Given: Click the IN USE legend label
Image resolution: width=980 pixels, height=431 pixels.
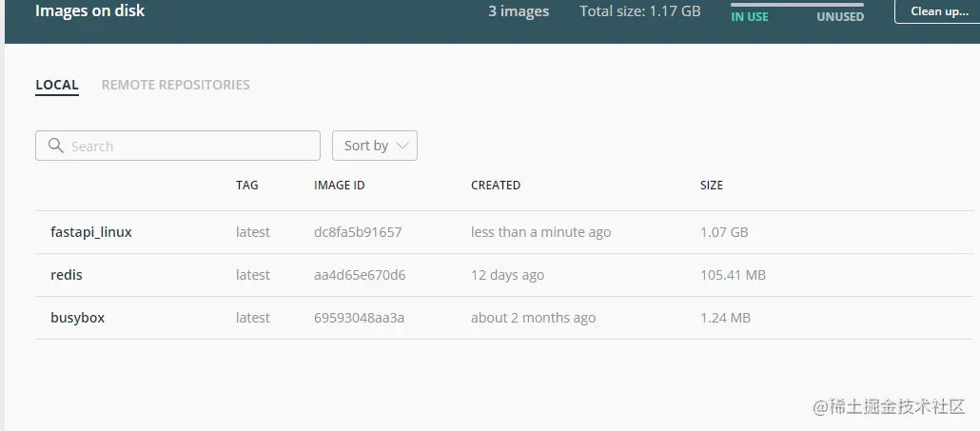Looking at the screenshot, I should [750, 17].
